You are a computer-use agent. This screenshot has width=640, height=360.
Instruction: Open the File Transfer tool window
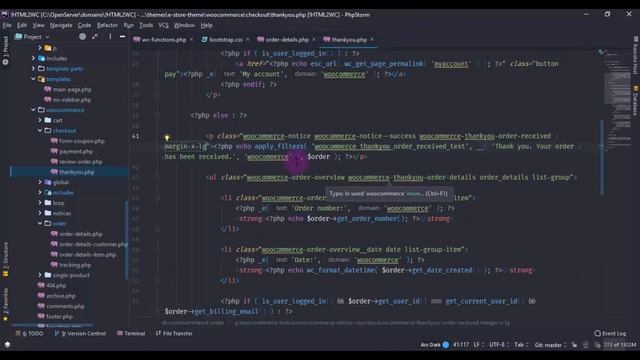[174, 333]
